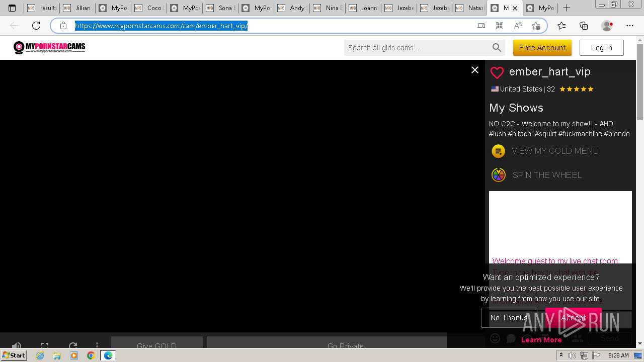Image resolution: width=644 pixels, height=362 pixels.
Task: Click the Edge taskbar icon
Action: [x=108, y=355]
